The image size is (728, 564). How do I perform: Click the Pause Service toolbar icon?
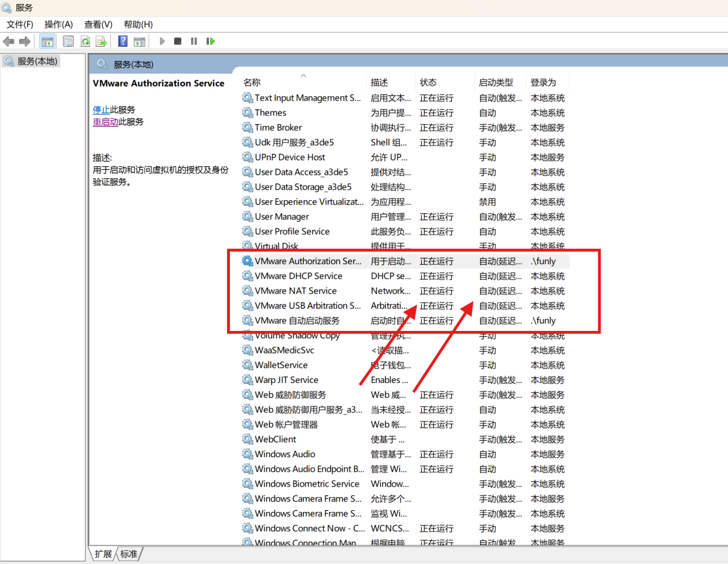[x=194, y=41]
